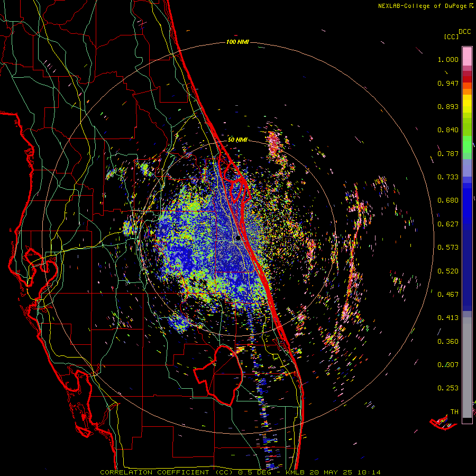Click the DCC legend title
Screen dimensions: 476x476
point(465,32)
